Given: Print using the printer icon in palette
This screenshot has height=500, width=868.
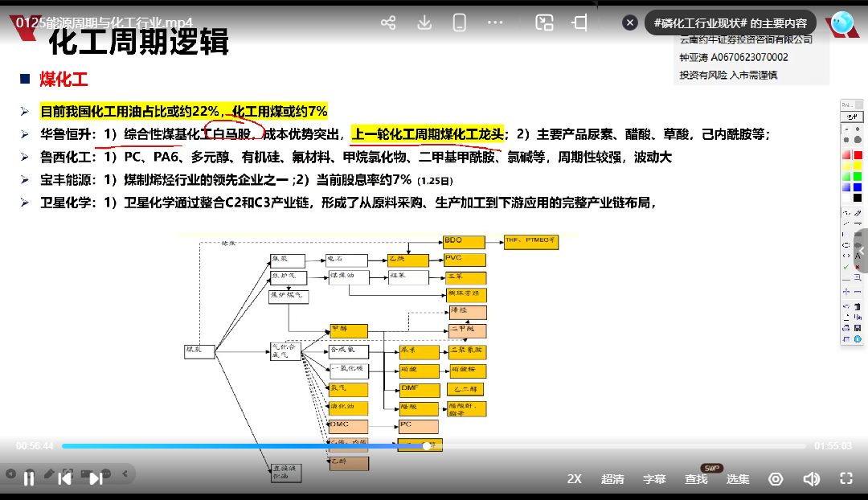Looking at the screenshot, I should coord(845,328).
